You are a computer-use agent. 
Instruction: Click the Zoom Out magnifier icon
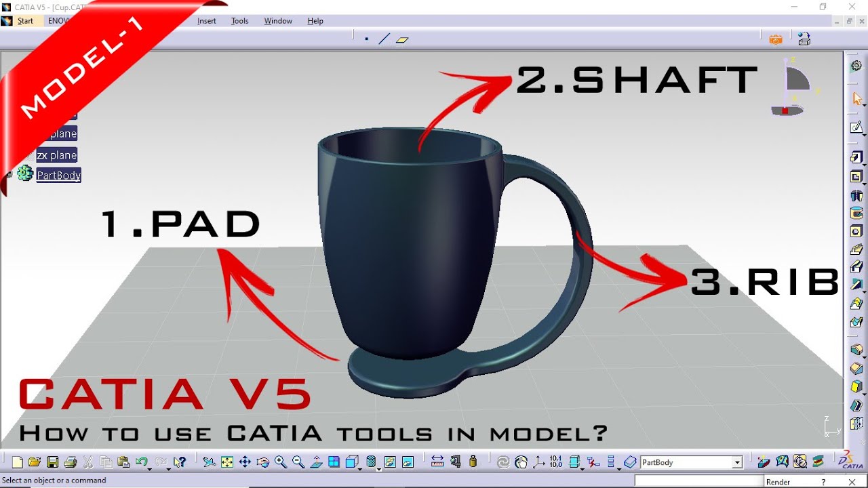[x=298, y=462]
